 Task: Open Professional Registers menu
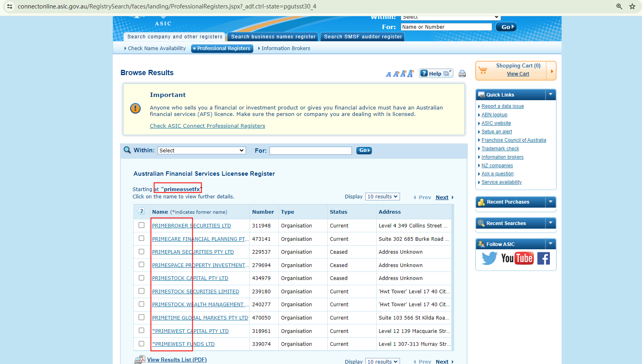(222, 48)
